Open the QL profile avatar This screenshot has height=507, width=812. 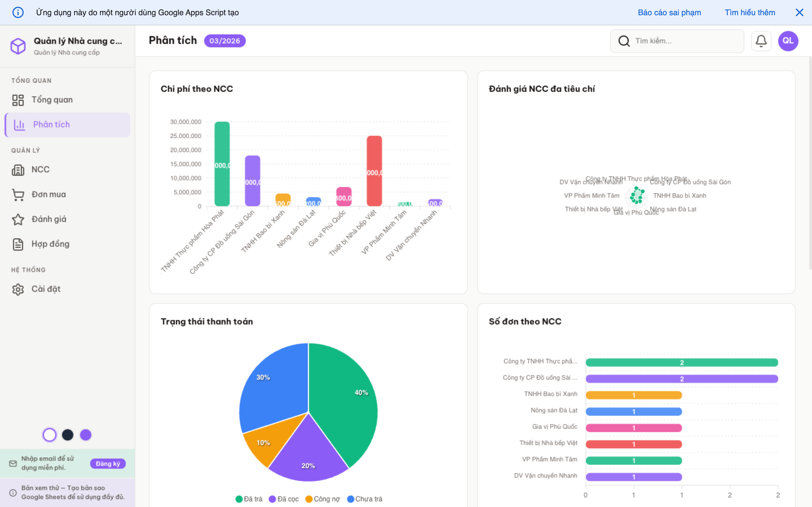[788, 41]
